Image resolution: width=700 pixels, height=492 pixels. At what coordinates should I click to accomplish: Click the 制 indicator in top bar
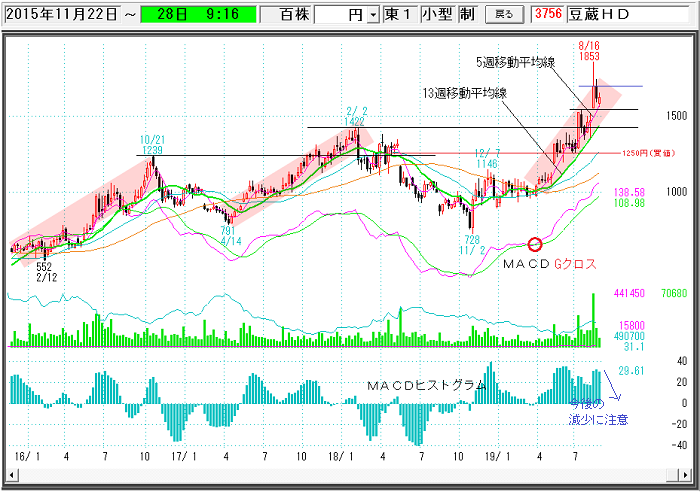[x=466, y=15]
